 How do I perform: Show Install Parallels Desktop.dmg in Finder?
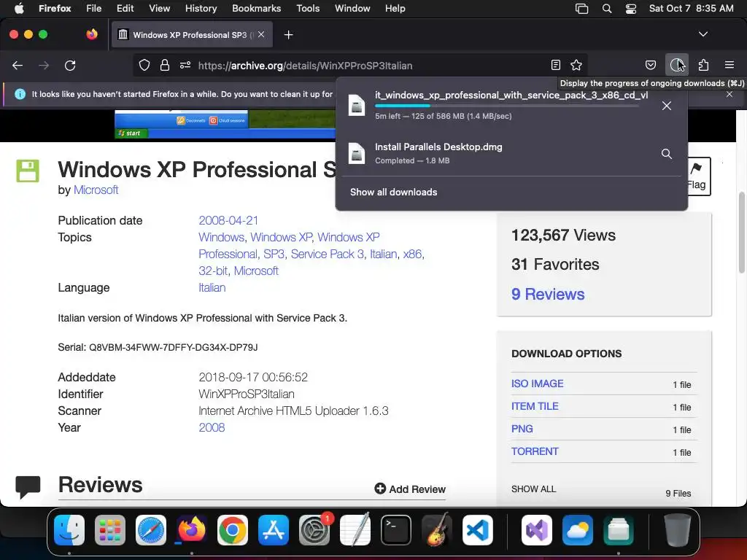[x=667, y=154]
